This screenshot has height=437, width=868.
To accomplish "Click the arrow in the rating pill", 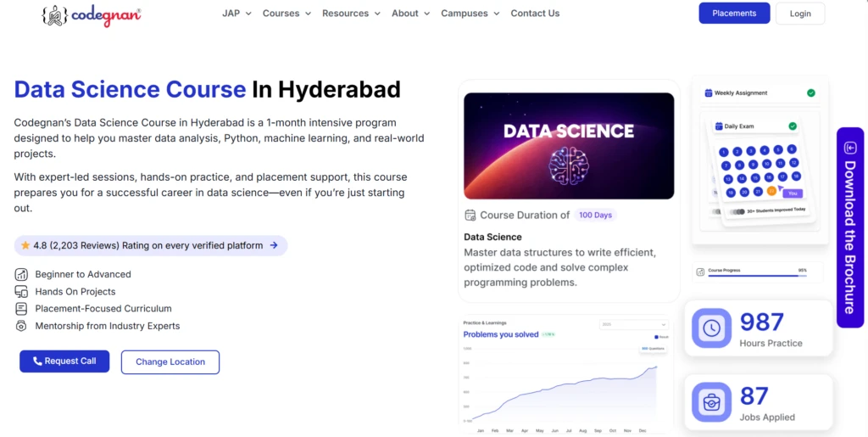I will pyautogui.click(x=274, y=245).
